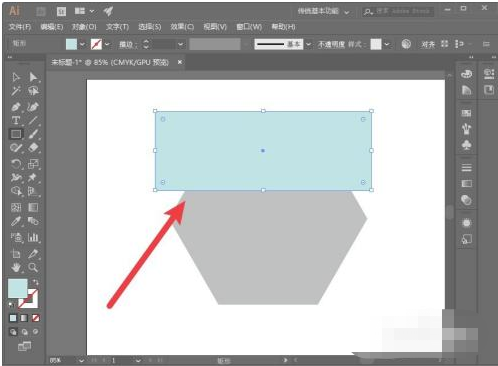Select the Type tool
The height and width of the screenshot is (366, 498).
[16, 120]
